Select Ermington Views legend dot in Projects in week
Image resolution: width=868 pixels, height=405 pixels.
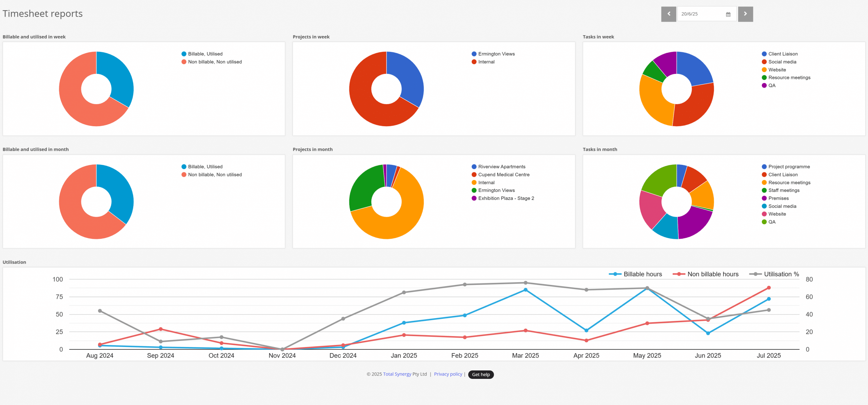(474, 54)
